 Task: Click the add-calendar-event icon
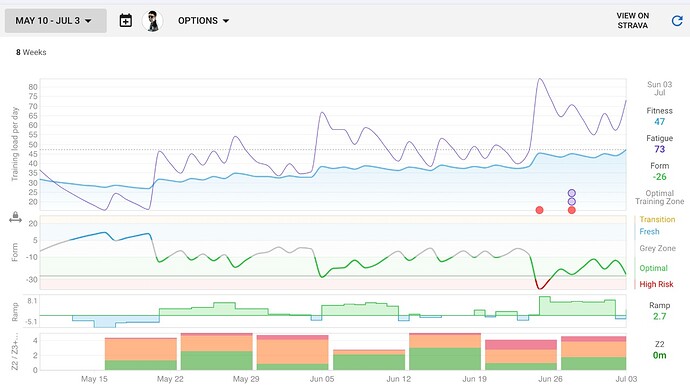point(126,21)
